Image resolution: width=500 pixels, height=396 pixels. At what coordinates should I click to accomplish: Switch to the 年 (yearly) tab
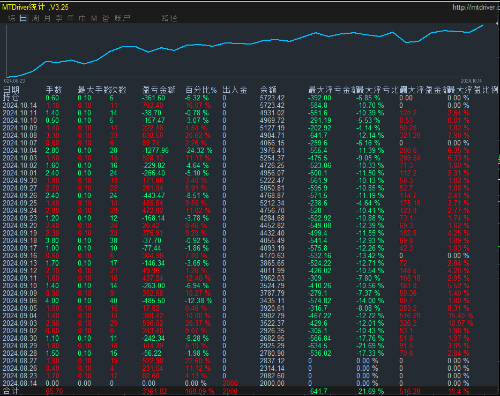click(70, 18)
